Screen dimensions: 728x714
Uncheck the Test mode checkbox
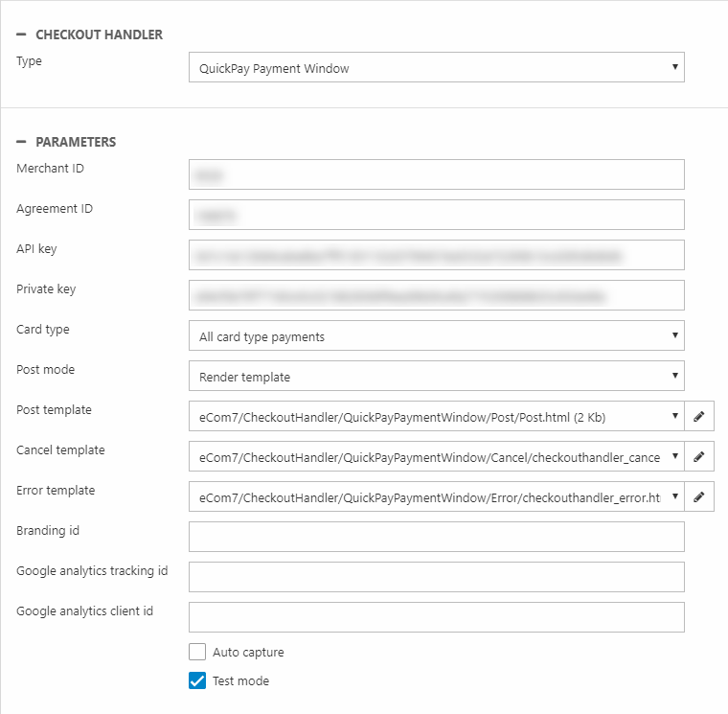pos(197,681)
